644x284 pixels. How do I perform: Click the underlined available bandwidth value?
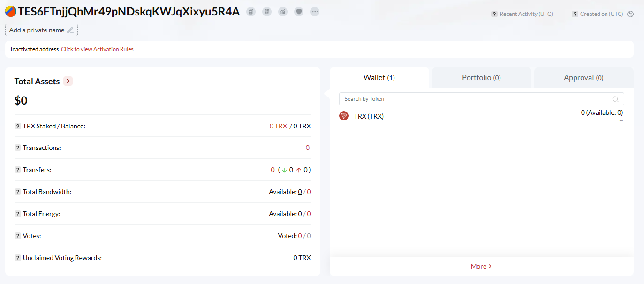300,192
